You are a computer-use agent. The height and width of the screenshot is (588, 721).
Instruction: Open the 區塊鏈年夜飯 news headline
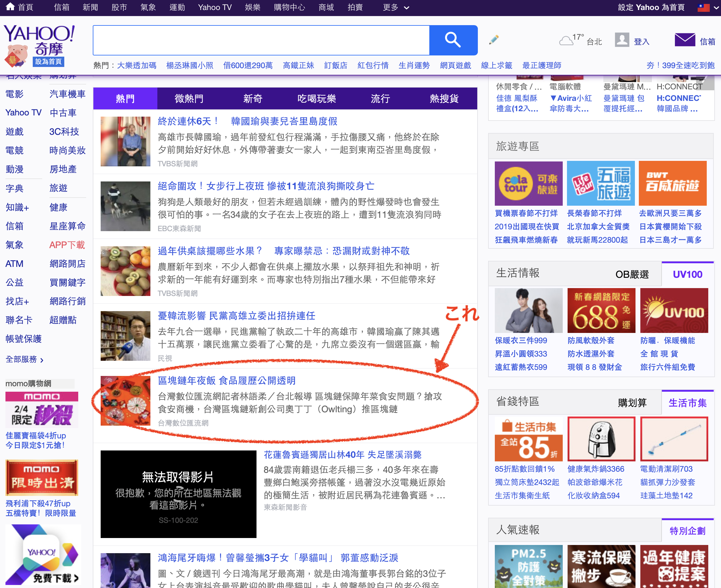point(226,380)
